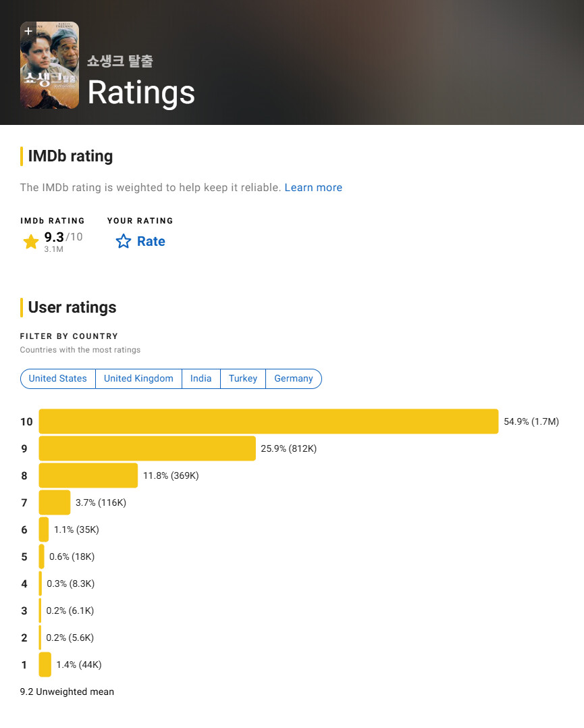Click the 9.3 IMDb rating score
The height and width of the screenshot is (728, 584).
coord(53,236)
